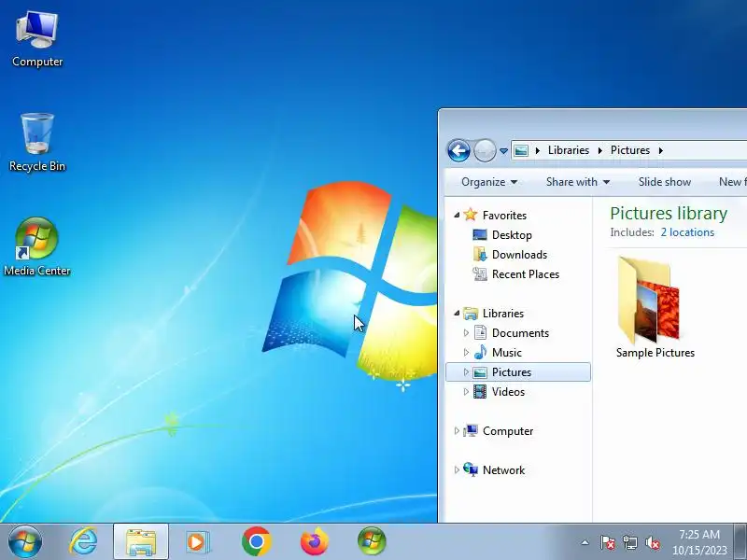Viewport: 747px width, 560px height.
Task: Select Favorites in navigation pane
Action: coord(504,216)
